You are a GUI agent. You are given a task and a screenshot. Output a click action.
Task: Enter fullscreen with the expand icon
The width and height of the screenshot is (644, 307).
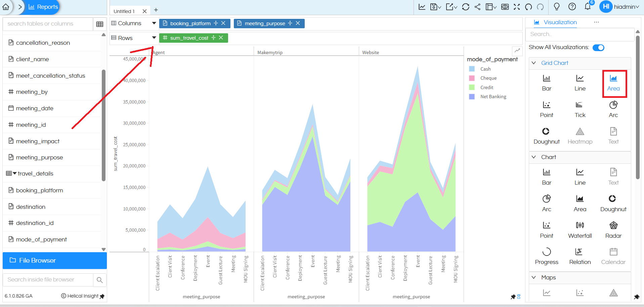coord(517,7)
